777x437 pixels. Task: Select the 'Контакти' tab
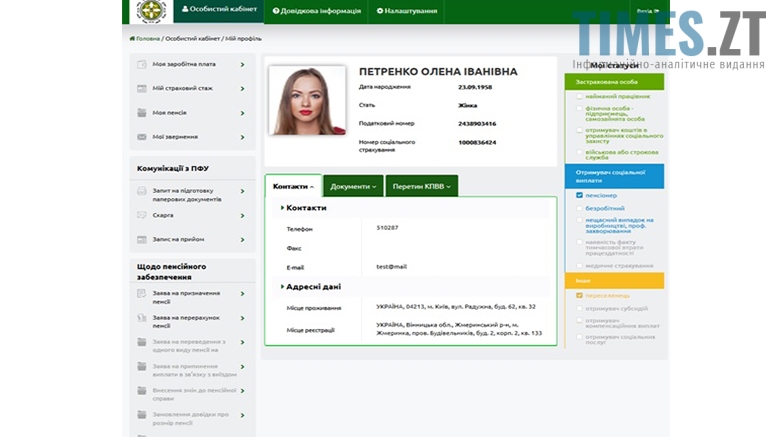tap(293, 186)
